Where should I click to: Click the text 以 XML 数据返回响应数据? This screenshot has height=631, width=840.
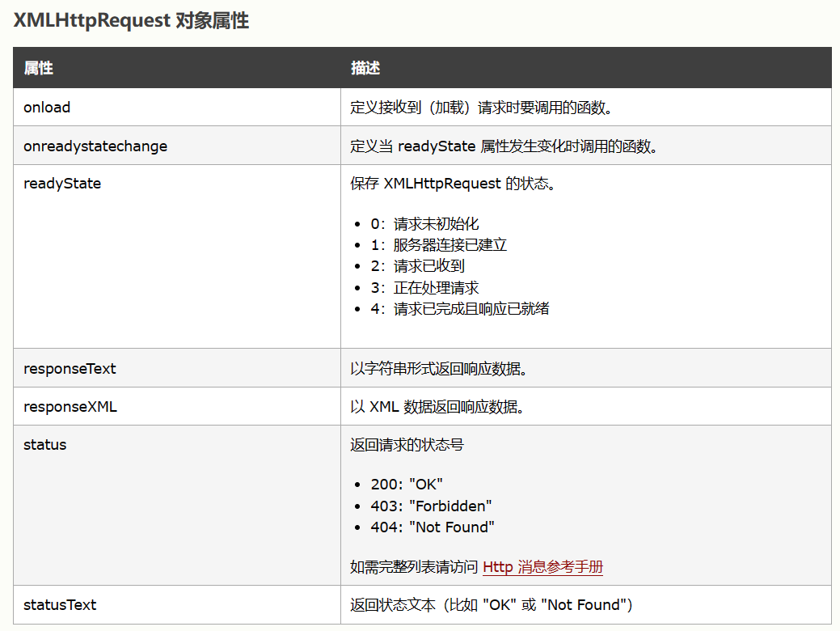pos(437,406)
